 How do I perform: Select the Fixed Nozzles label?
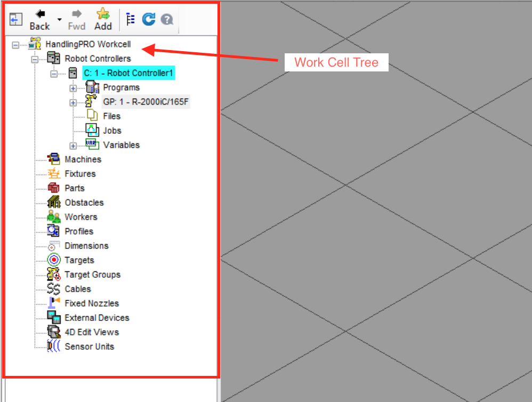tap(92, 303)
